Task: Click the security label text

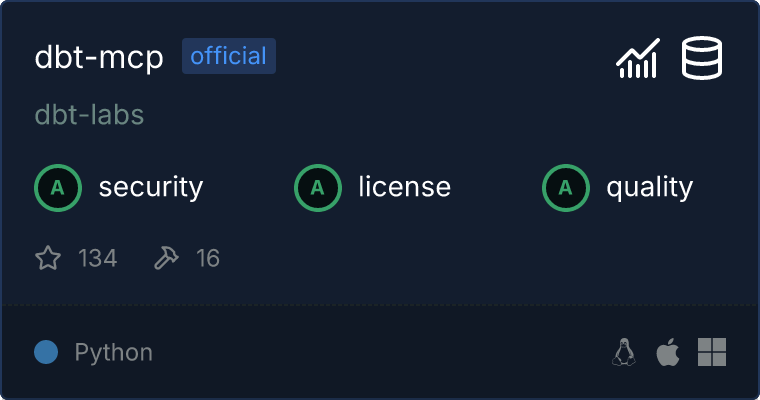Action: point(151,187)
